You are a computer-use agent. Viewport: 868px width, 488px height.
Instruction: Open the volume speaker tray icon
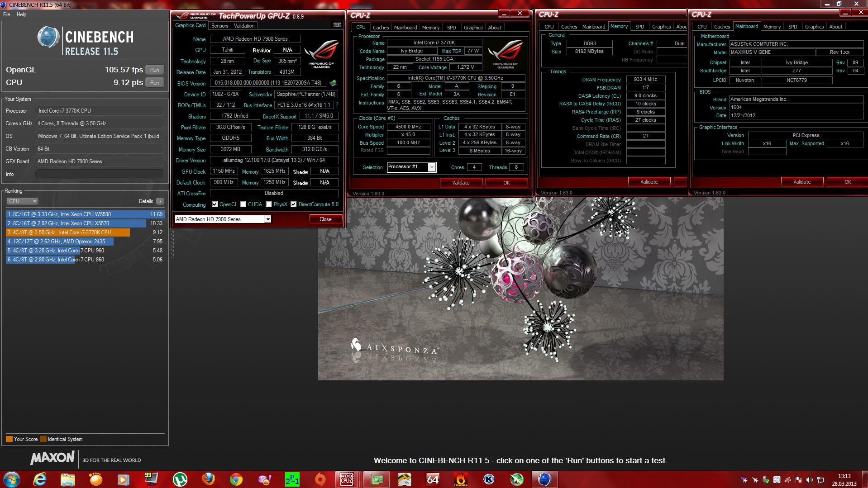[810, 480]
